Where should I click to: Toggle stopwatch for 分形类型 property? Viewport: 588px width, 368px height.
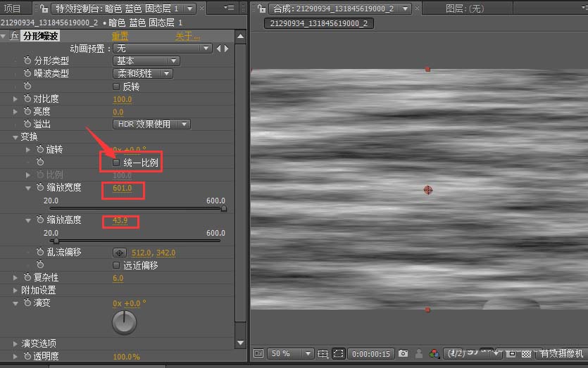tap(27, 61)
